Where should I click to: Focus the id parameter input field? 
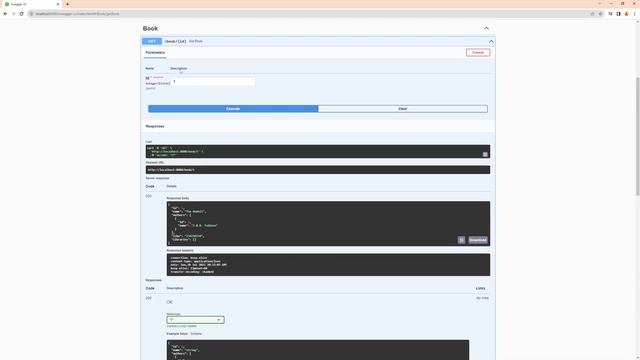(x=213, y=82)
